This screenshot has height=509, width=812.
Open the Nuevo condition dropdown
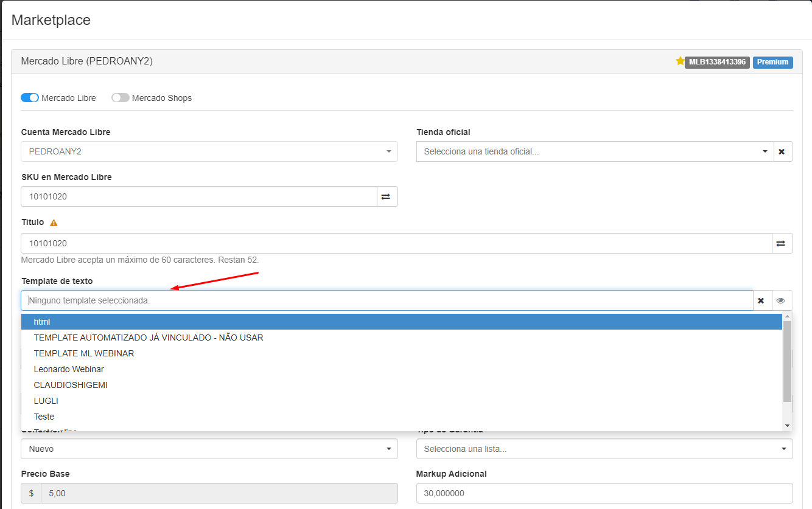coord(209,449)
